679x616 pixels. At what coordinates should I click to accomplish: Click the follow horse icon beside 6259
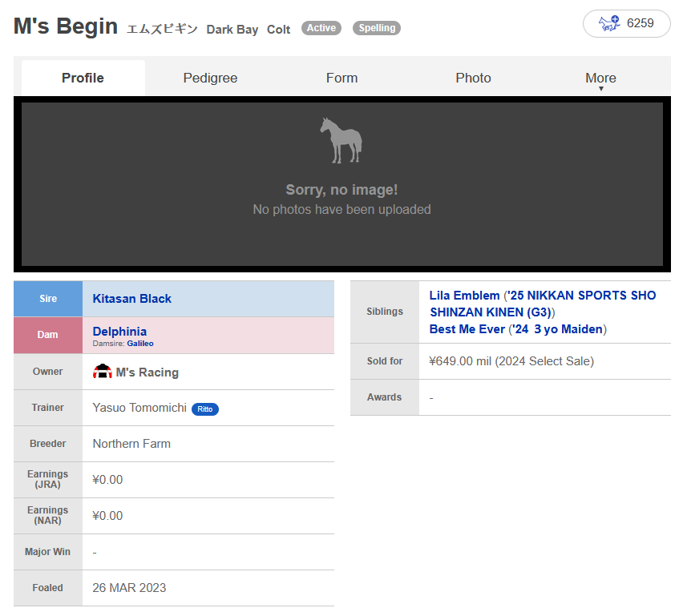point(609,23)
